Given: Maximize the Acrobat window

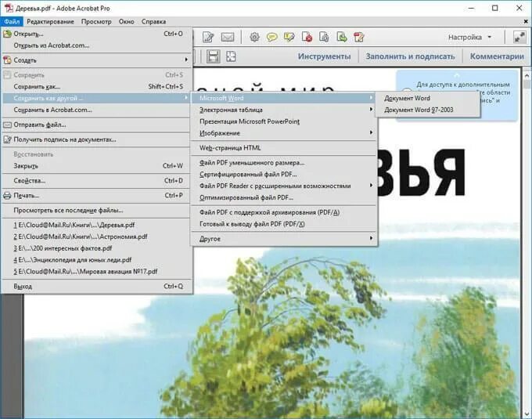Looking at the screenshot, I should pos(495,8).
